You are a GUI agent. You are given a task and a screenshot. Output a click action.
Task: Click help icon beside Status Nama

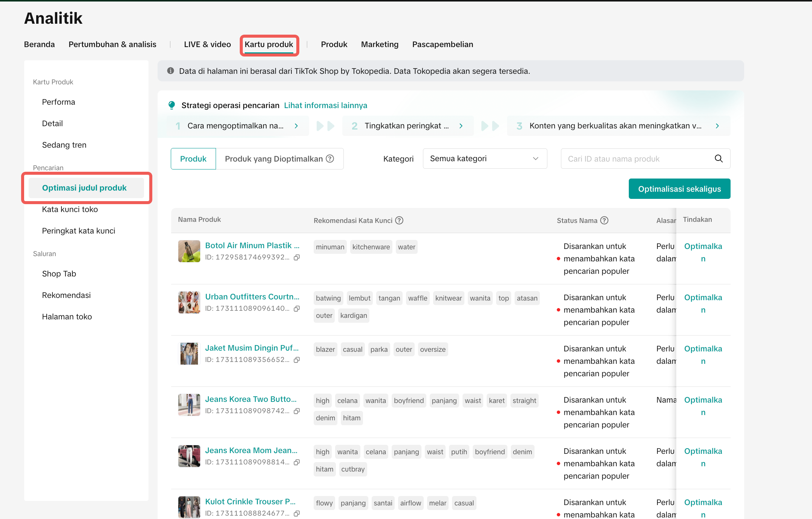pos(604,220)
